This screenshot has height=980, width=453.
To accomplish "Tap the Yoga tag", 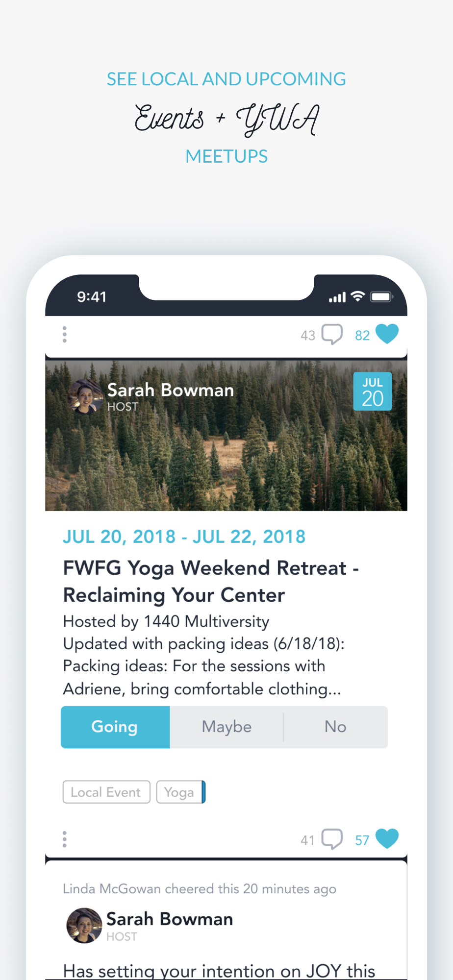I will (x=179, y=792).
